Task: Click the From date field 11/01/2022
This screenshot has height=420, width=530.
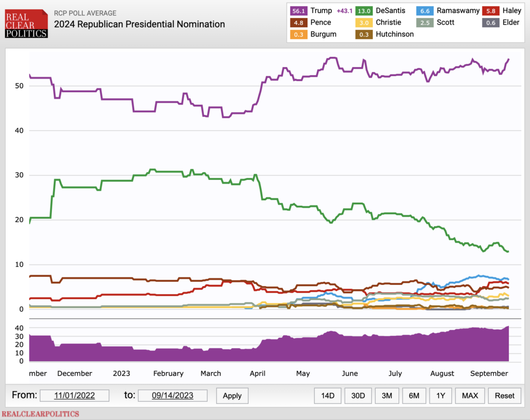Action: tap(75, 395)
